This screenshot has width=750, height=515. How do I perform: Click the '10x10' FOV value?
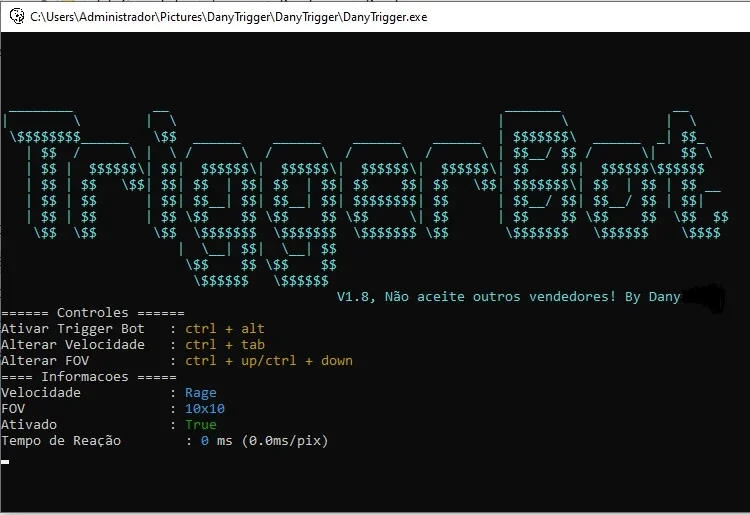[205, 409]
